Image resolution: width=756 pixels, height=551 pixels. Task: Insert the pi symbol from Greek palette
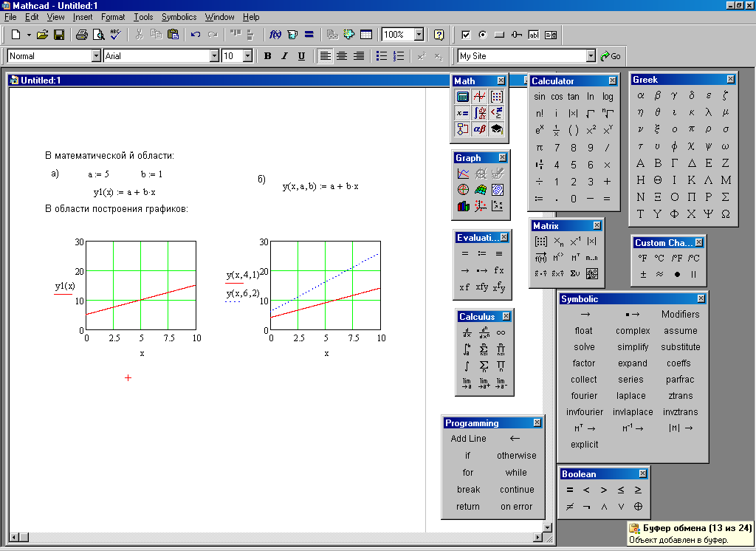[x=691, y=129]
